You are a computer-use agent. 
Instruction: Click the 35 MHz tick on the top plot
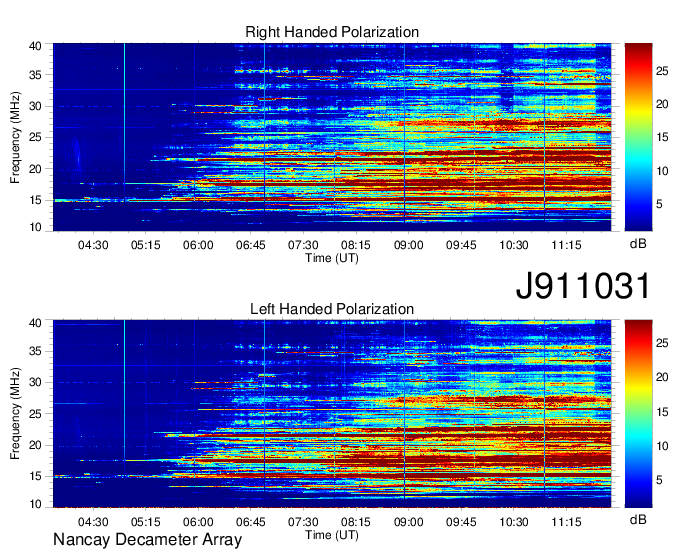coord(35,75)
